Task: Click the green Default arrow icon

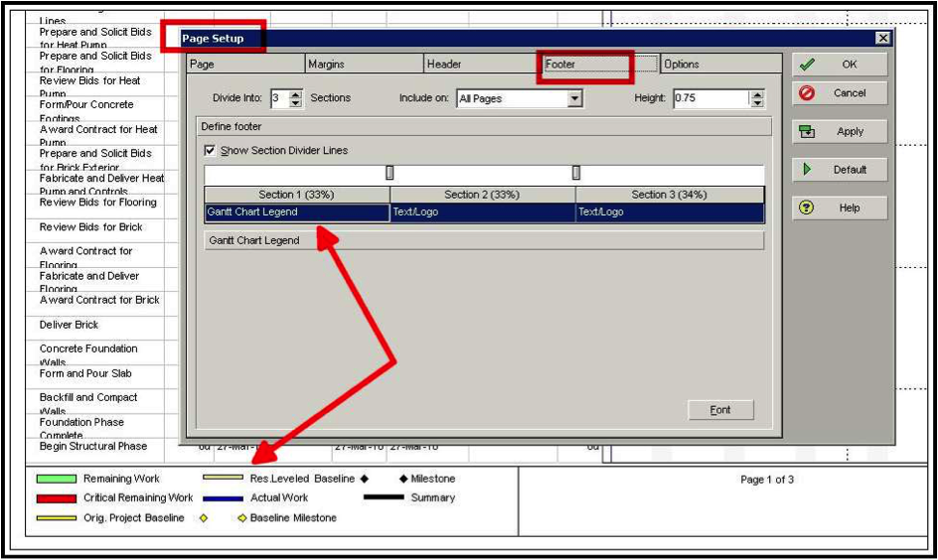Action: click(x=807, y=169)
